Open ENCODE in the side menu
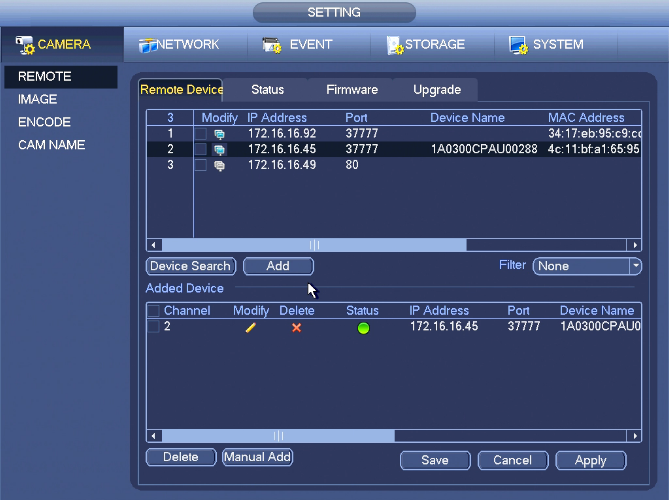The height and width of the screenshot is (500, 669). point(44,122)
